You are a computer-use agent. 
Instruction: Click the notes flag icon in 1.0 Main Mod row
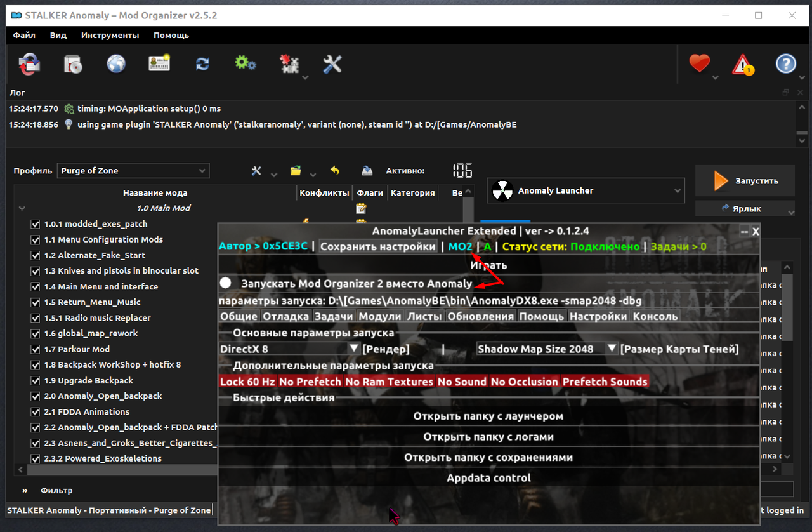(x=361, y=208)
